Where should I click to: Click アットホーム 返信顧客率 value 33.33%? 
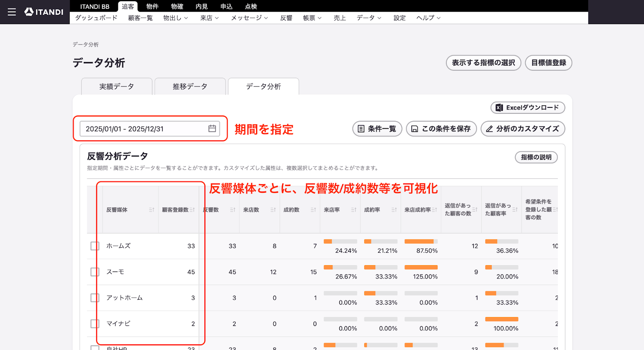(507, 303)
